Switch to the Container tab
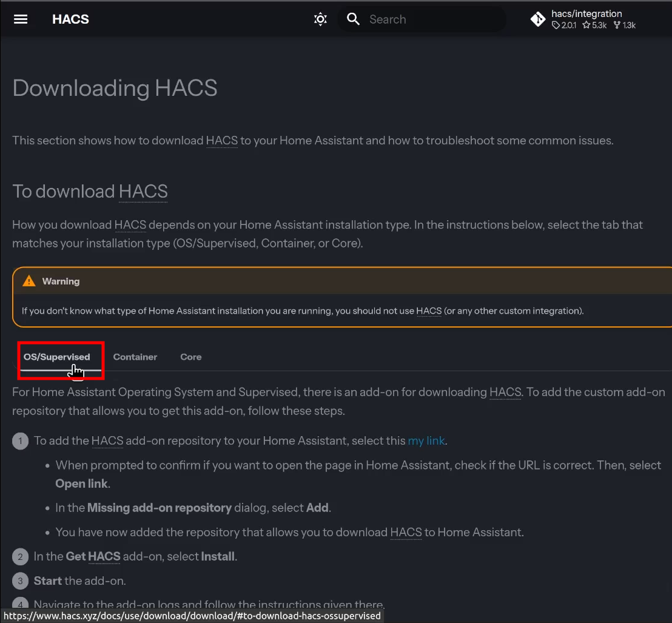 (135, 357)
